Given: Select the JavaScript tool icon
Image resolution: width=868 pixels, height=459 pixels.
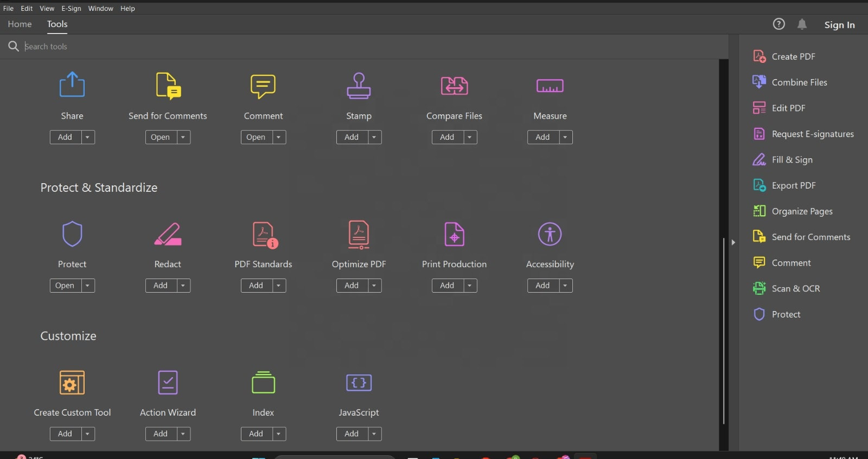Looking at the screenshot, I should 359,383.
